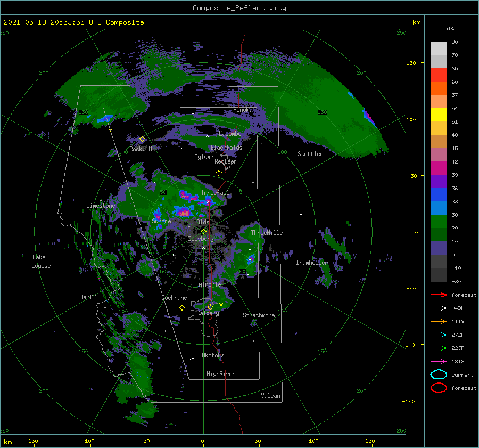Click the Stettler label
This screenshot has width=479, height=448.
pos(310,154)
